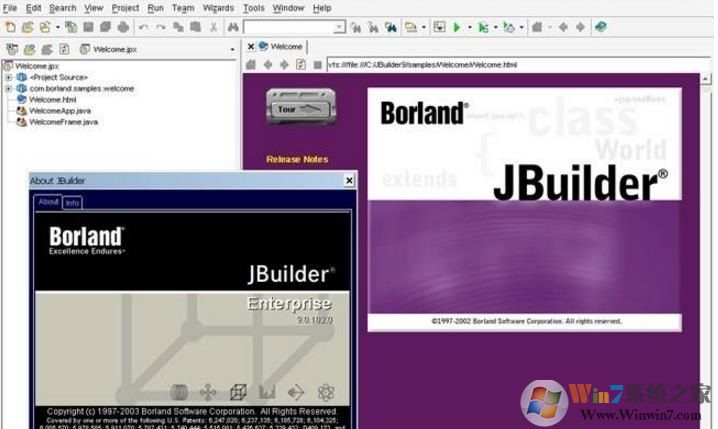The height and width of the screenshot is (429, 718).
Task: Click the Copy toolbar icon
Action: (178, 27)
